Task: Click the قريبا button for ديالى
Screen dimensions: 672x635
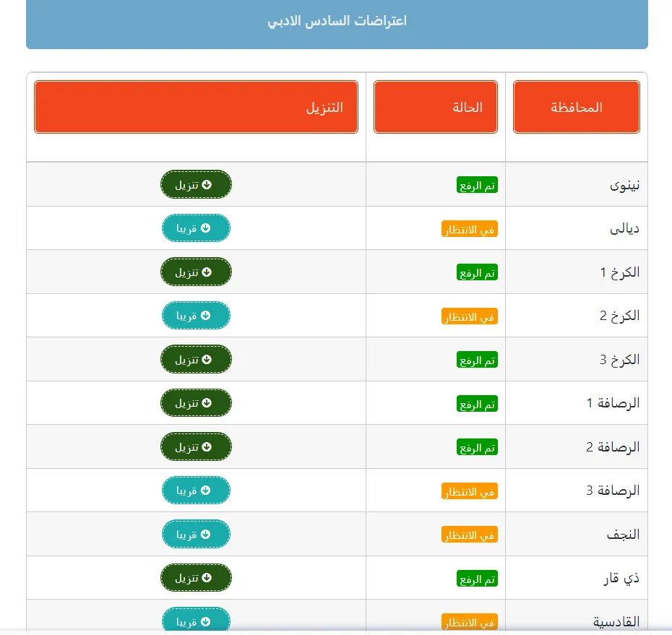Action: pyautogui.click(x=196, y=228)
